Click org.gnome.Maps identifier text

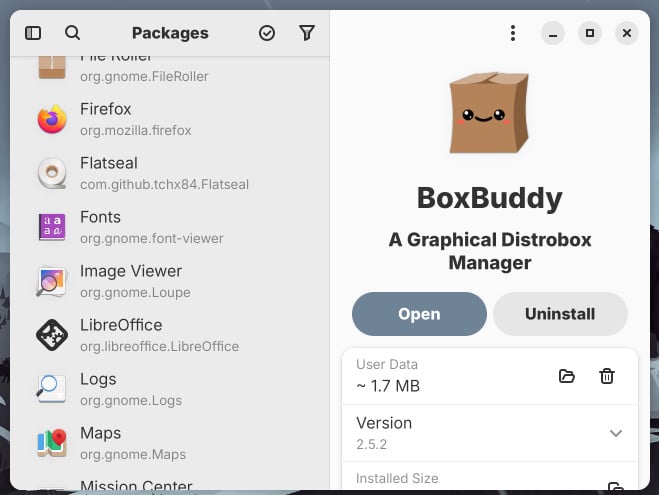[133, 454]
